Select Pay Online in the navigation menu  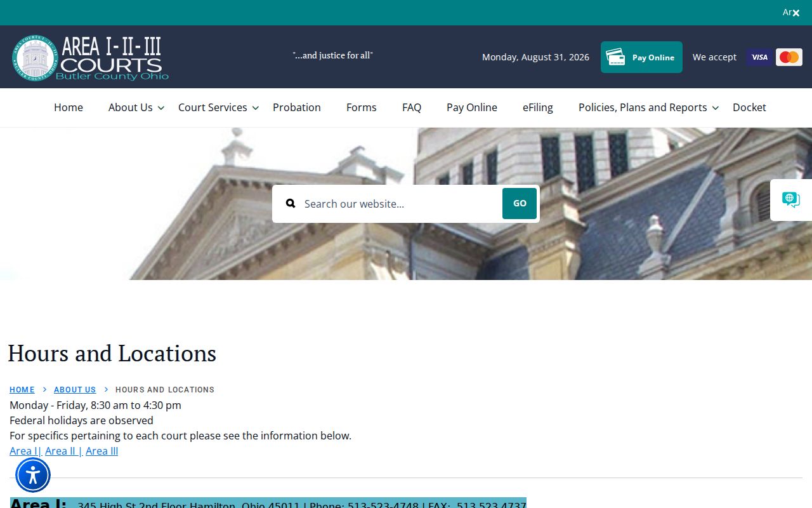pos(472,107)
